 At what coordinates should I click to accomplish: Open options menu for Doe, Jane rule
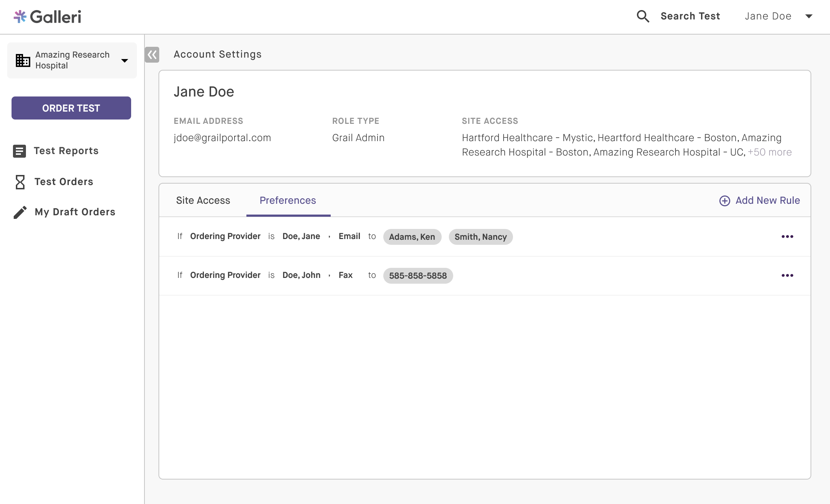[x=787, y=237]
